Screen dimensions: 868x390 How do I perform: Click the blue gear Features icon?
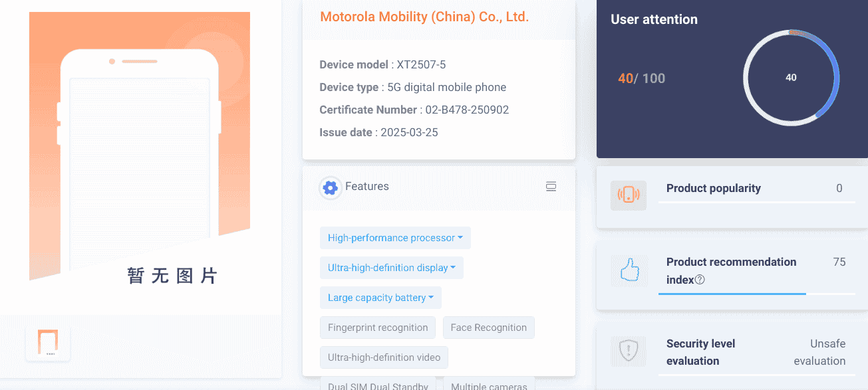coord(330,187)
